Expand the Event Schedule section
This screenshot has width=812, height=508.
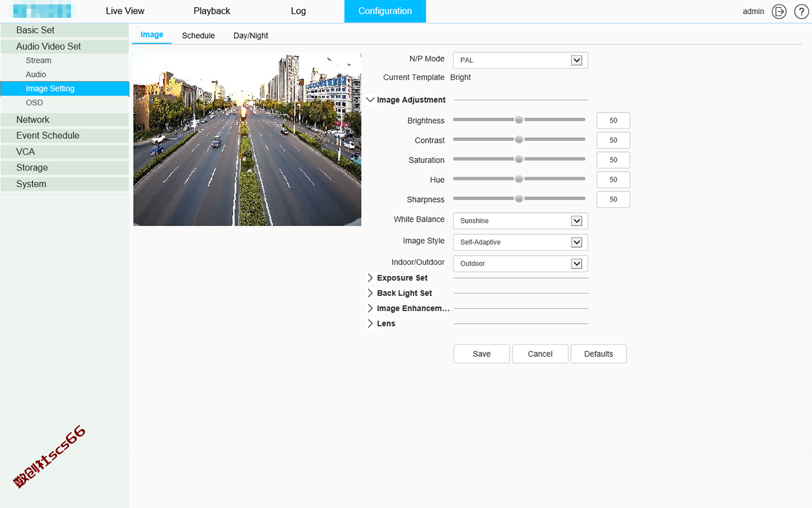(65, 135)
